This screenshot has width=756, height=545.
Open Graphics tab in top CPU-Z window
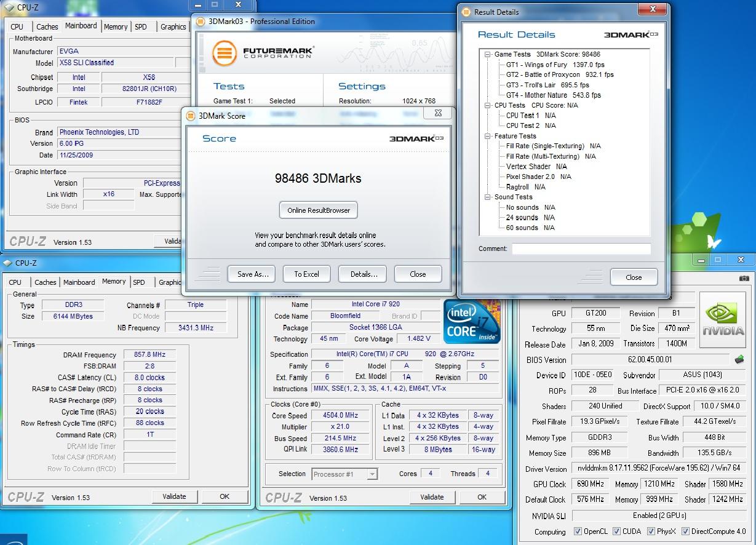click(173, 26)
